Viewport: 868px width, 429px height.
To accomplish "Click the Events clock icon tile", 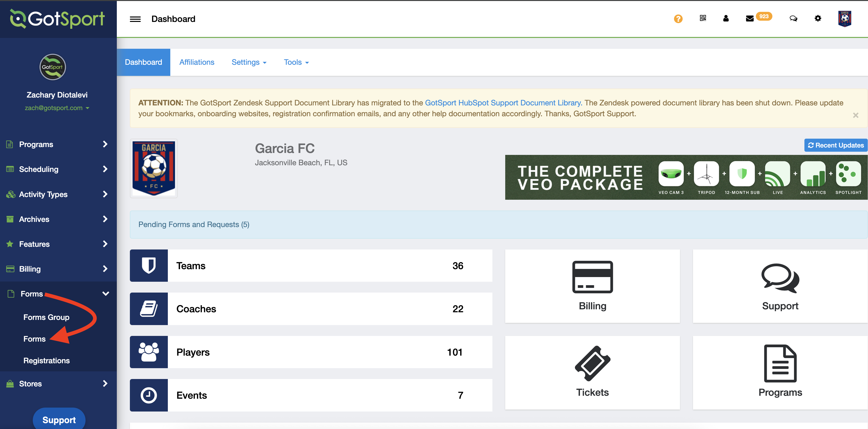I will click(x=149, y=395).
